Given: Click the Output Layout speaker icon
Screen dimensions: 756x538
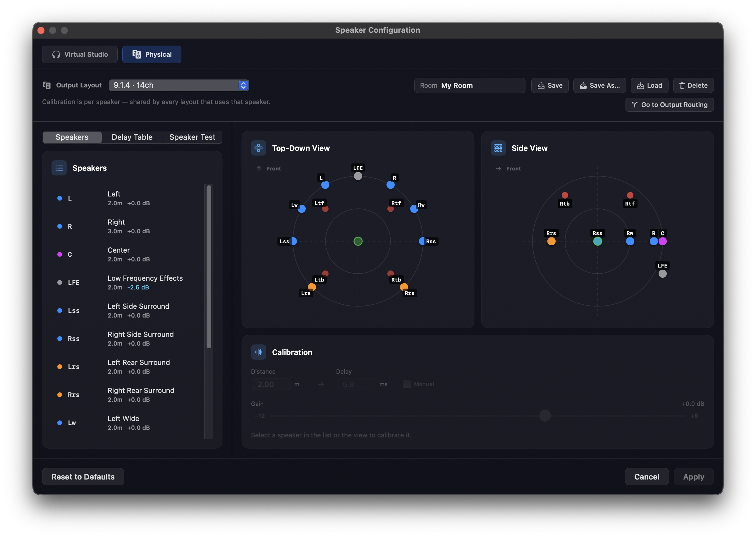Looking at the screenshot, I should [x=47, y=85].
